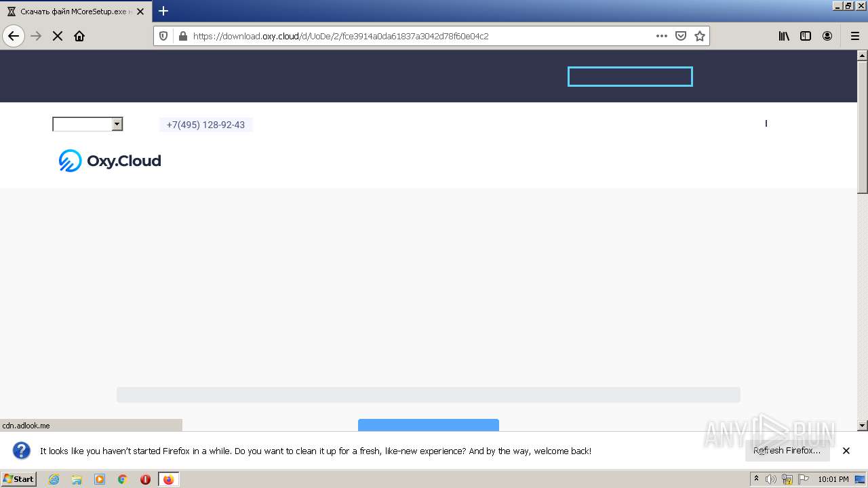Open a new tab with plus
Image resolution: width=868 pixels, height=488 pixels.
click(x=163, y=11)
